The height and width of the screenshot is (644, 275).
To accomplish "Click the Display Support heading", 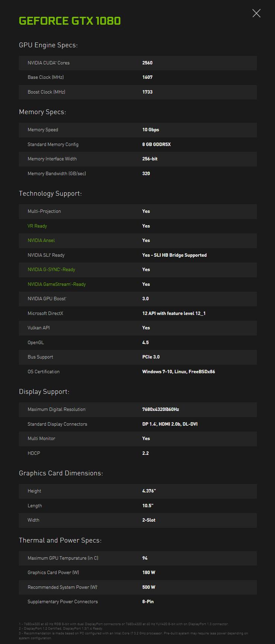I will click(44, 392).
